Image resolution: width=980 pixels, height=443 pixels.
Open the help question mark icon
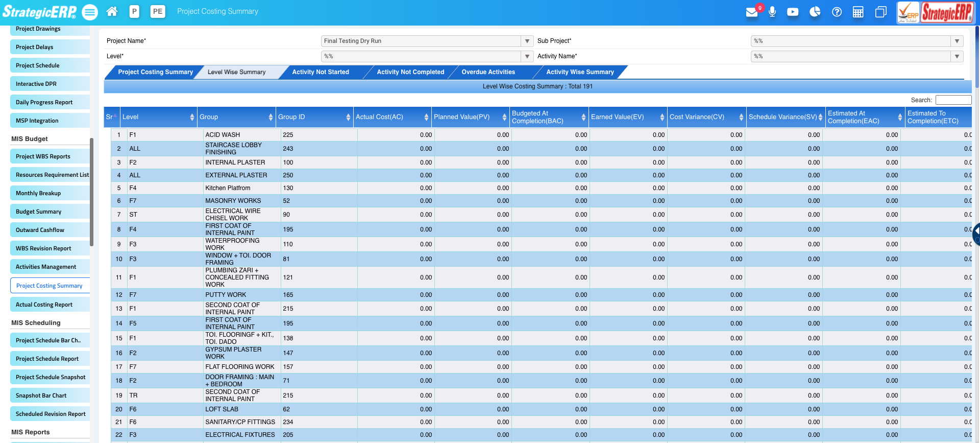pyautogui.click(x=837, y=12)
